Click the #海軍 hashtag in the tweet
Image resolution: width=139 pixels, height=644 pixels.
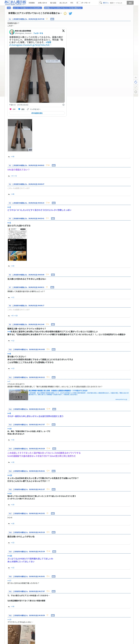[48, 42]
